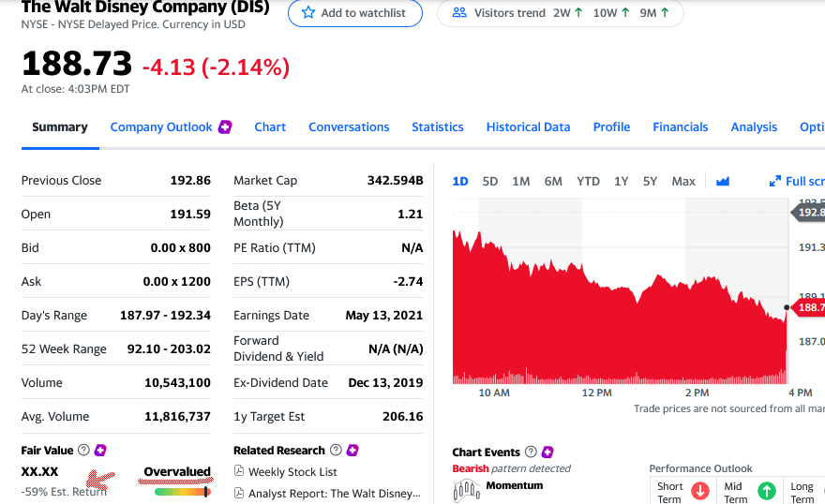
Task: Click the 187.97 - 192.34 Day's Range value
Action: coord(165,316)
